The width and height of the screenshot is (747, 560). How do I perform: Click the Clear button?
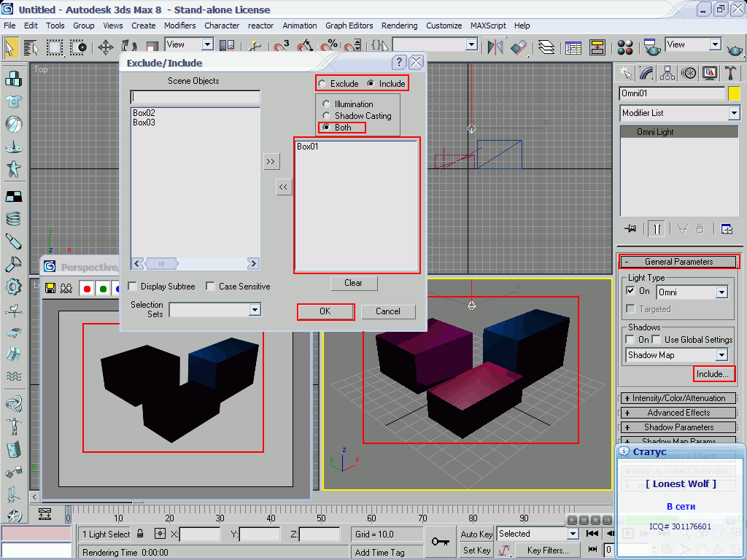pyautogui.click(x=353, y=283)
